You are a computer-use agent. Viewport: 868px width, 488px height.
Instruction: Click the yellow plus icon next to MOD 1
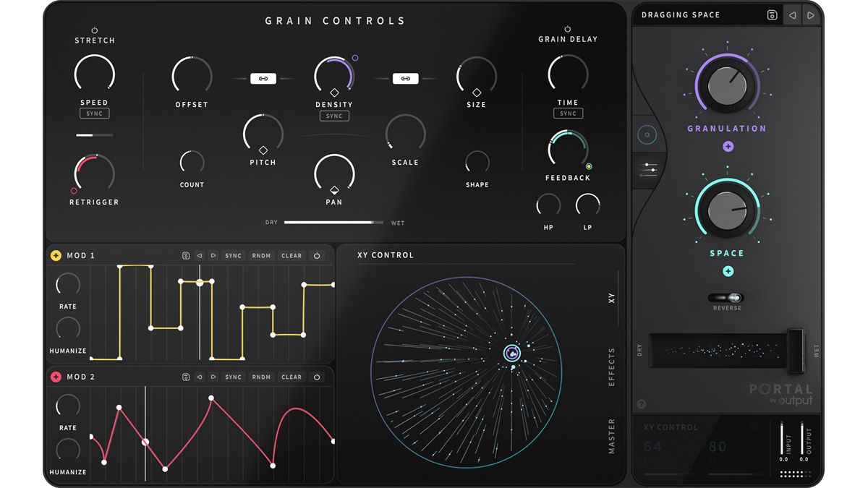[x=56, y=255]
